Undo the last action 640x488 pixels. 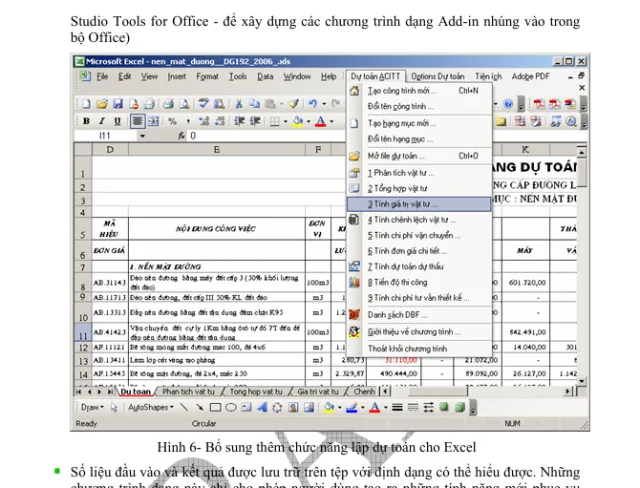point(313,104)
